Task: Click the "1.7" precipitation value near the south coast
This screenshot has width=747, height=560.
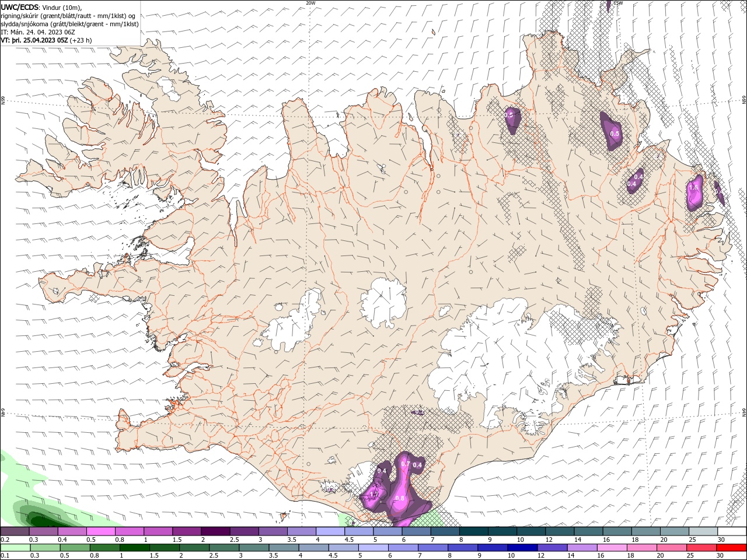Action: [x=375, y=495]
